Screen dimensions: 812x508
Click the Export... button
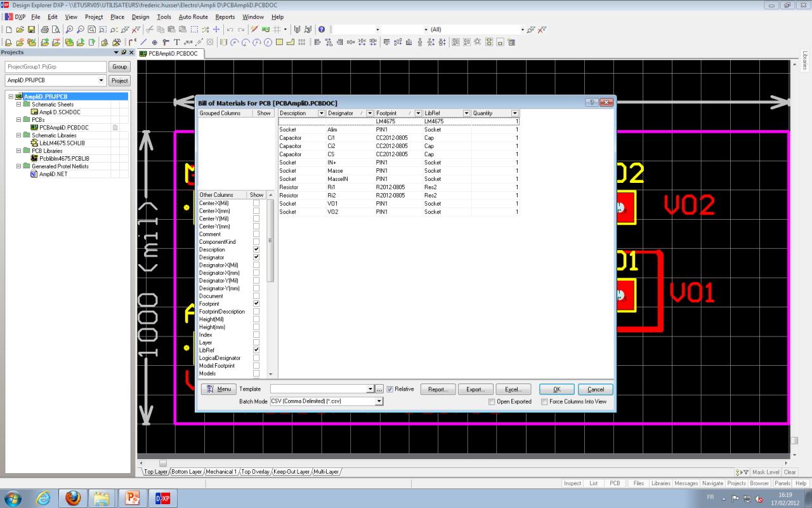pyautogui.click(x=475, y=389)
